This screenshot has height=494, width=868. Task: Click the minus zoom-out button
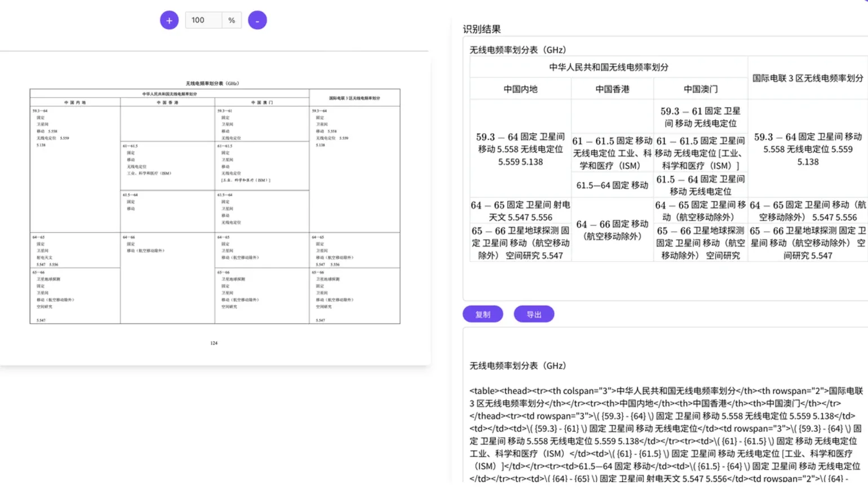tap(257, 20)
